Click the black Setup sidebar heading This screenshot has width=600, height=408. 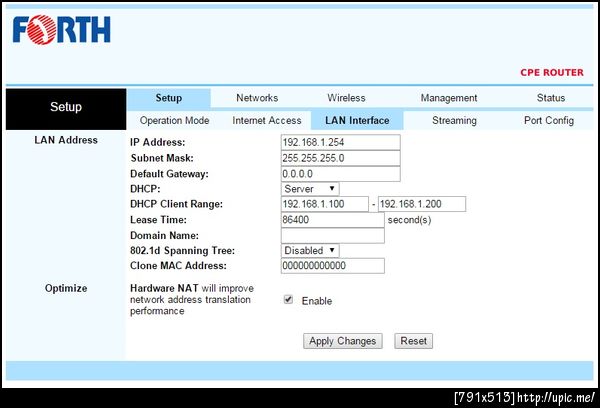66,109
